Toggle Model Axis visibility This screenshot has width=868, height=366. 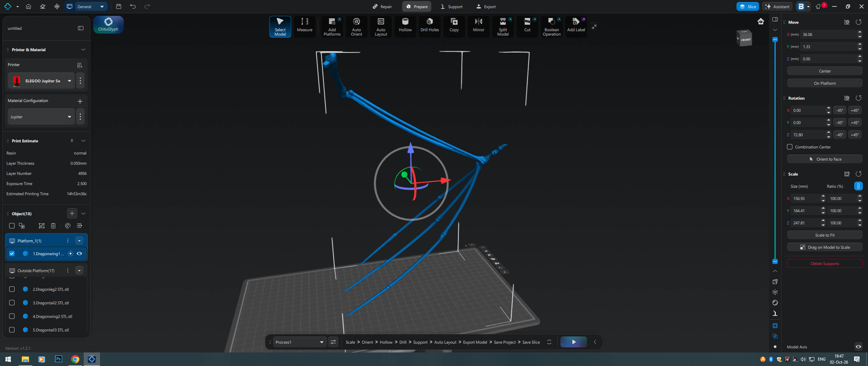click(858, 347)
